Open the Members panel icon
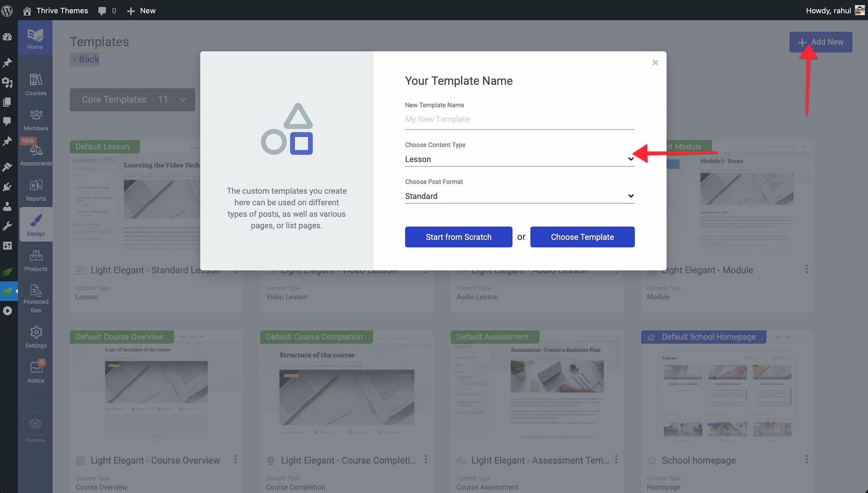Viewport: 868px width, 493px height. pyautogui.click(x=36, y=120)
